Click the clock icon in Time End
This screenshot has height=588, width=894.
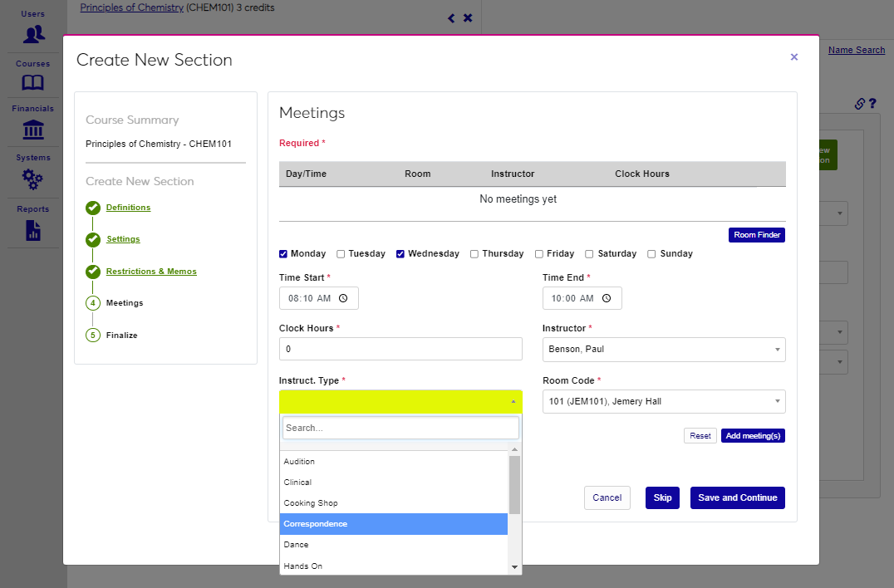607,298
